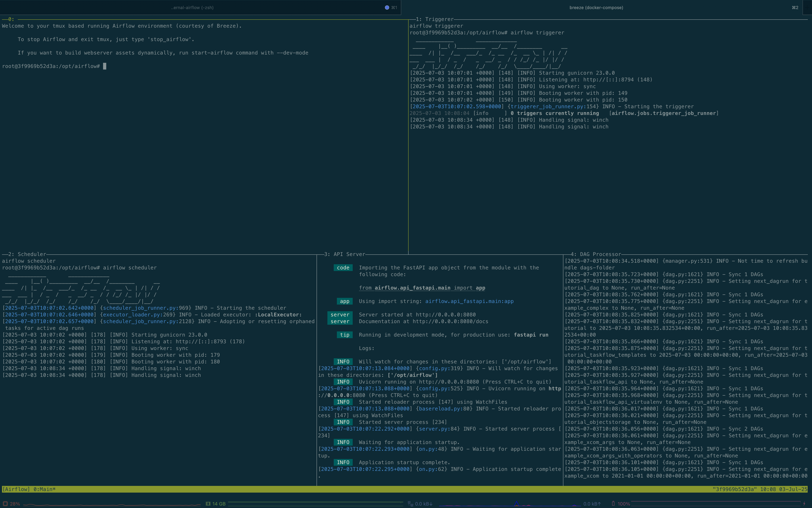
Task: Open the executor_loader.py:269 source link
Action: pyautogui.click(x=138, y=314)
